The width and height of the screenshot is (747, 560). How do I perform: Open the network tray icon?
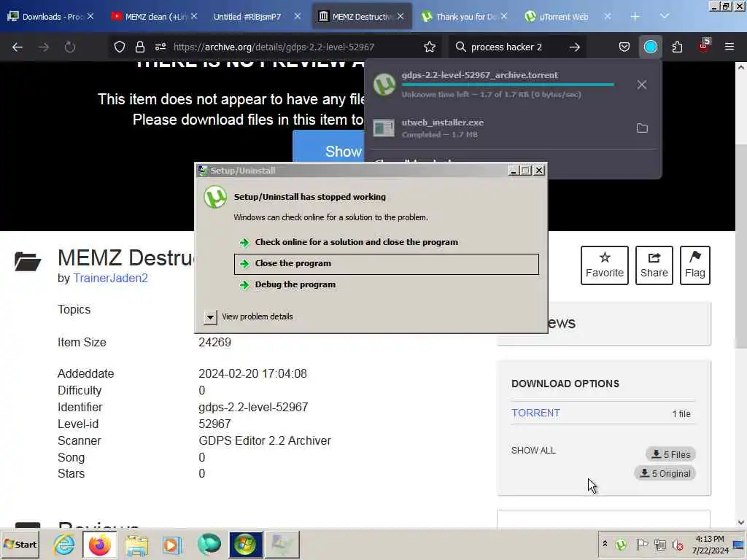(659, 544)
